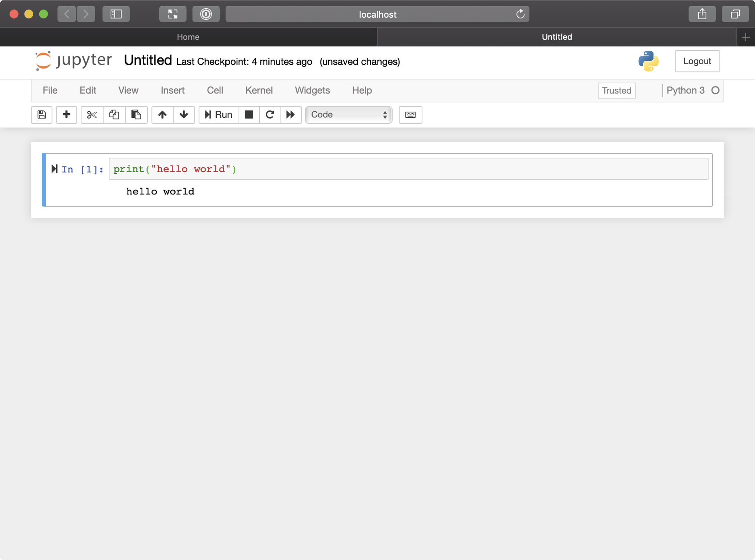The width and height of the screenshot is (755, 560).
Task: Switch to the Home browser tab
Action: coord(188,37)
